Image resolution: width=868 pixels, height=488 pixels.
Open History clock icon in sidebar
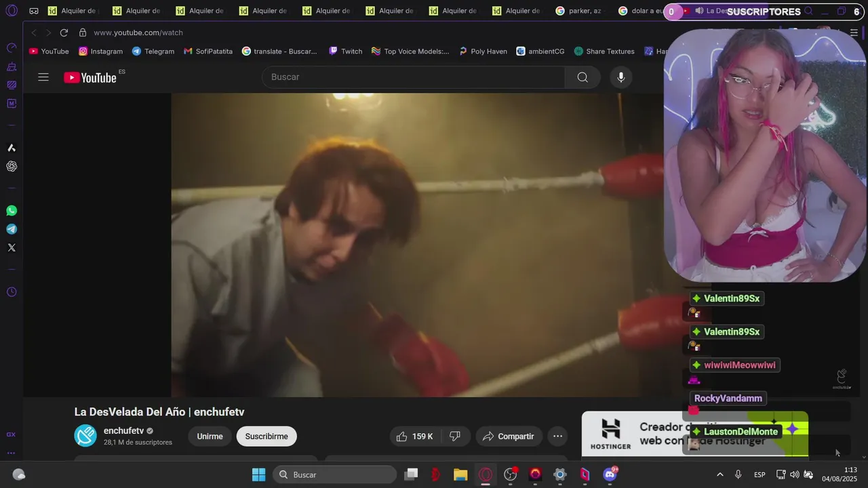(12, 292)
